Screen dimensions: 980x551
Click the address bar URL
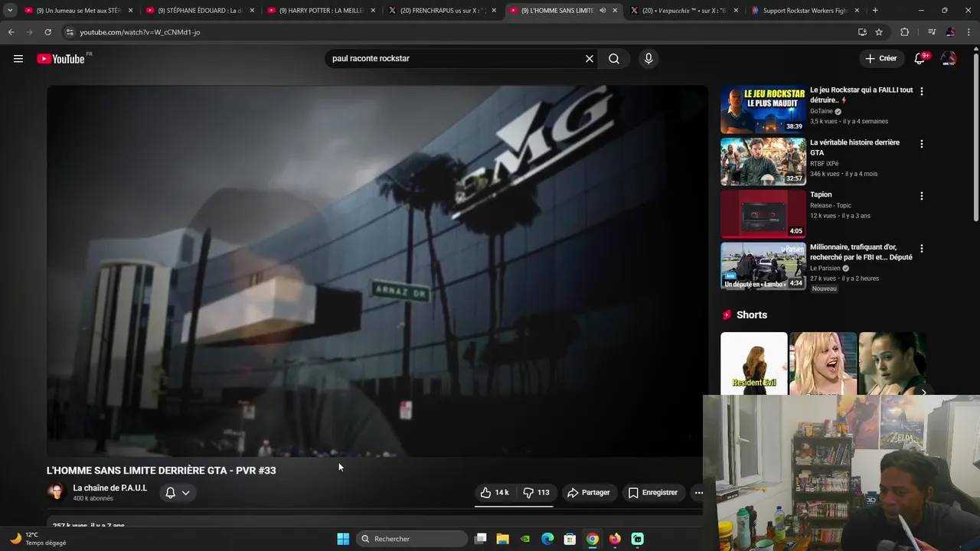point(140,32)
